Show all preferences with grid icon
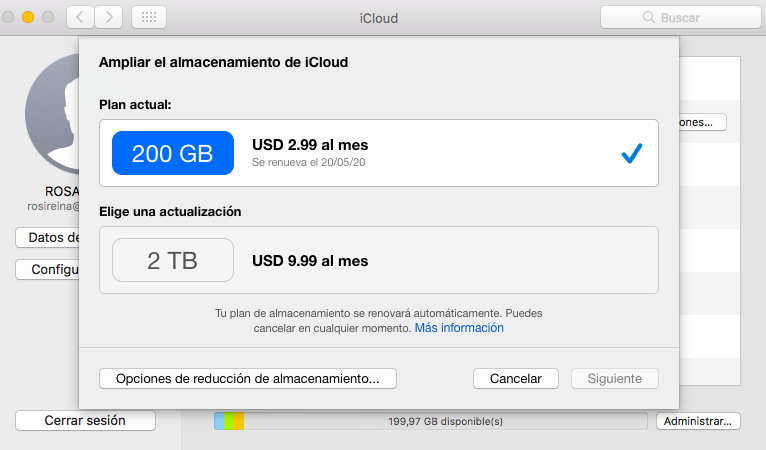The height and width of the screenshot is (450, 766). (x=149, y=17)
